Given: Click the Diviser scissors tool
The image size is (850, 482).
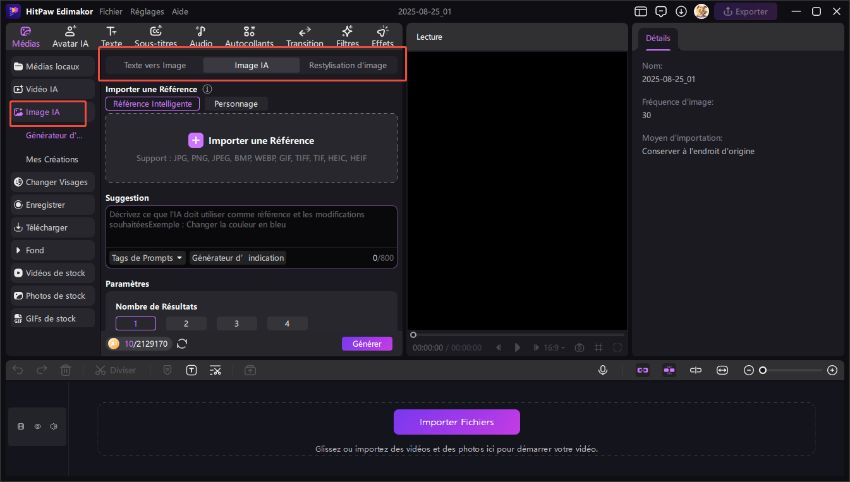Looking at the screenshot, I should point(115,370).
